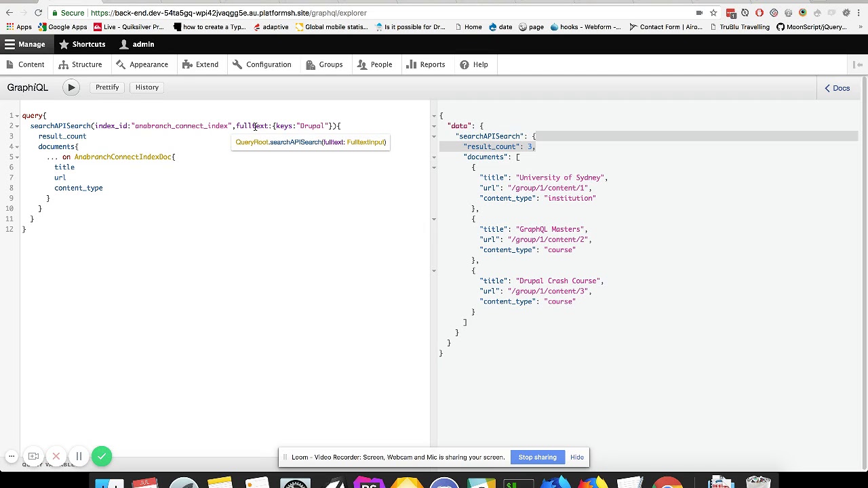Click "/group/1/content/2" url value
The image size is (868, 488).
[548, 239]
